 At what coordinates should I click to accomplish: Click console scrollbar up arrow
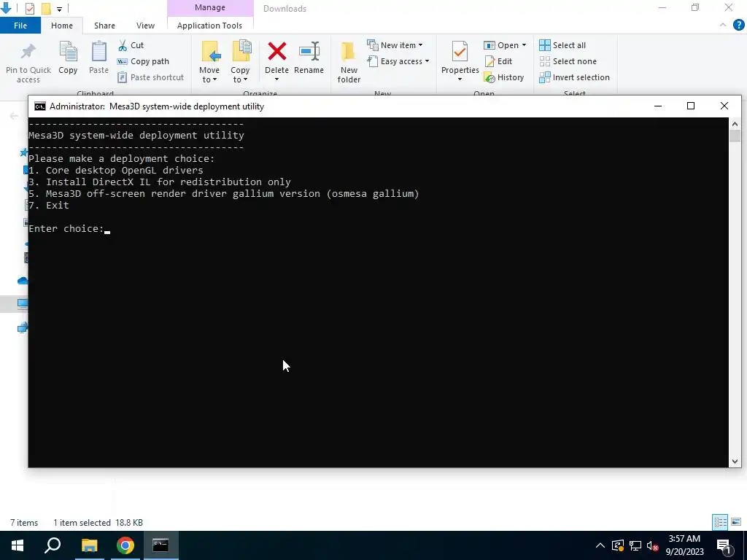pyautogui.click(x=735, y=123)
